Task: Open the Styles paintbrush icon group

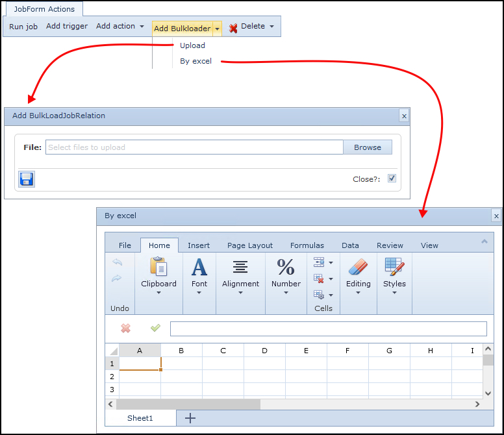Action: [394, 267]
